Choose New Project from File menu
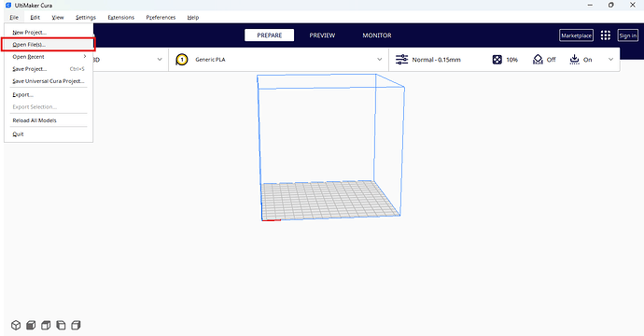The width and height of the screenshot is (644, 336). tap(49, 33)
